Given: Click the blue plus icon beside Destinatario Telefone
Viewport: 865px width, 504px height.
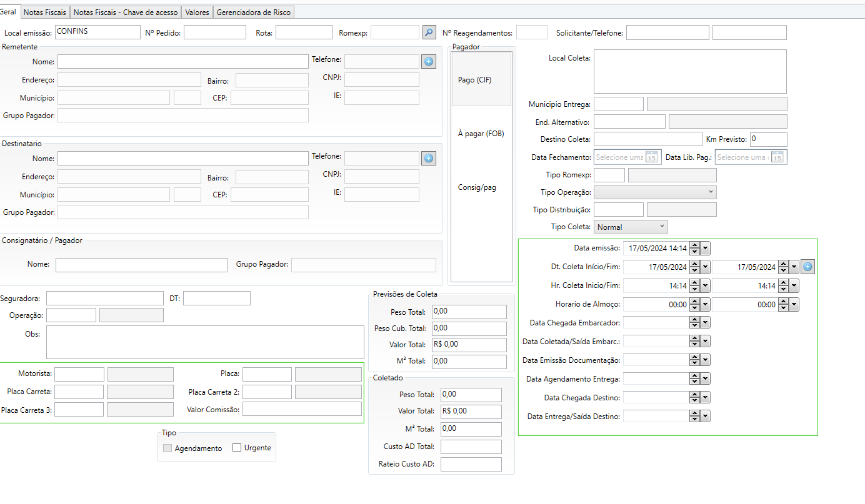Looking at the screenshot, I should pos(429,159).
